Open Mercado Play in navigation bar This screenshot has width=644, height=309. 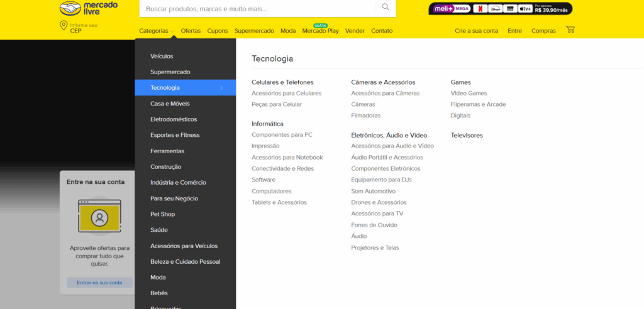pyautogui.click(x=320, y=31)
